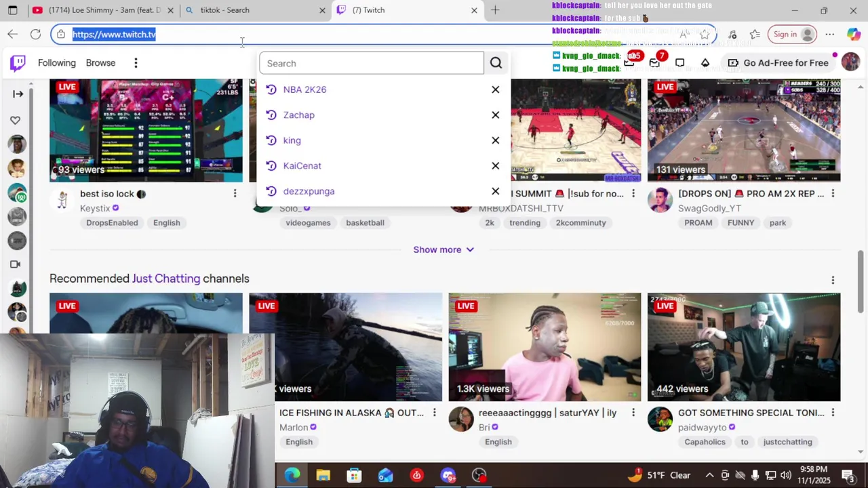Click the videogames tag
868x488 pixels.
[308, 223]
